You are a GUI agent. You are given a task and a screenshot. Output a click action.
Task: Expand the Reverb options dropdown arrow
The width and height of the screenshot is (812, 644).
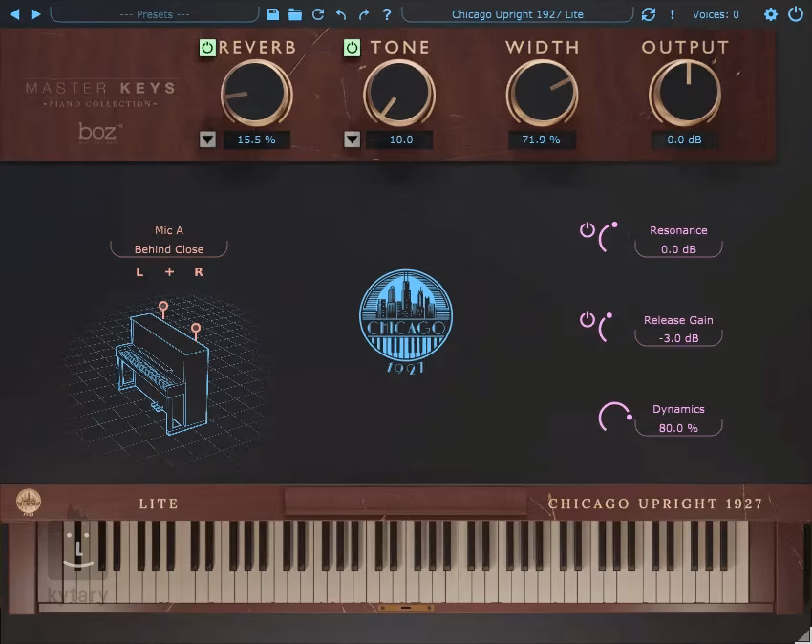pos(208,140)
